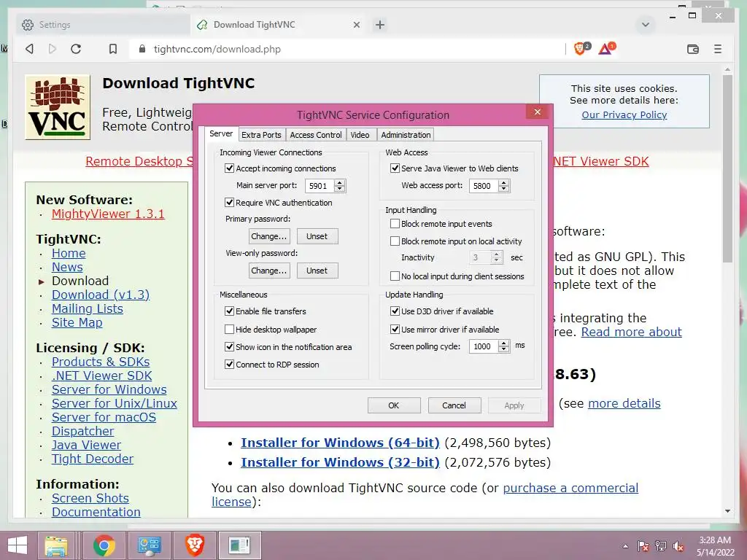Screen dimensions: 747x560
Task: Toggle Show icon in the notification area
Action: click(229, 346)
